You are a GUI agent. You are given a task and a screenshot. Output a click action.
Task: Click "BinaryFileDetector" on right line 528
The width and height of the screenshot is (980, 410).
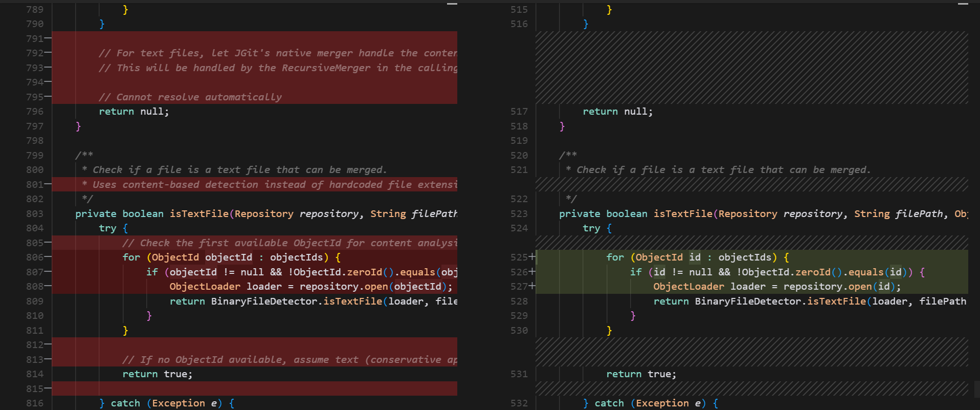(748, 301)
